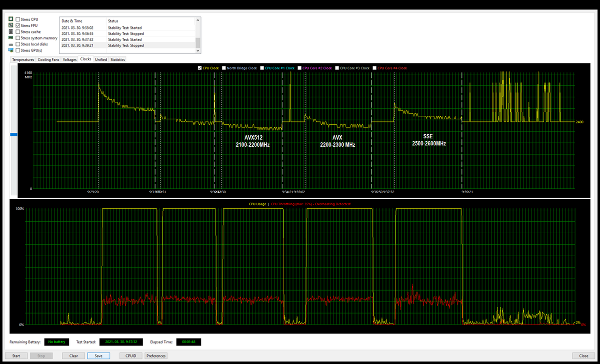Click the Clear button
The height and width of the screenshot is (364, 600).
[73, 356]
